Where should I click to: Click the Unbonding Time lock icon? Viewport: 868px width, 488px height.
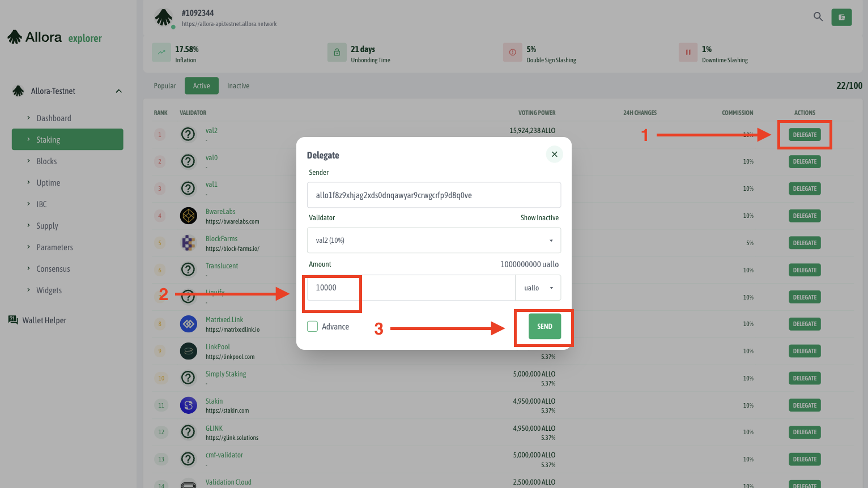(x=337, y=52)
